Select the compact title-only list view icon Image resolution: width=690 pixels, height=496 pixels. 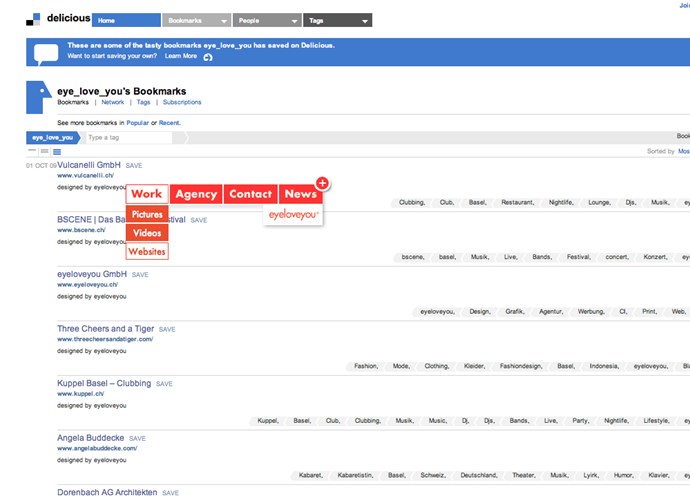pos(32,151)
